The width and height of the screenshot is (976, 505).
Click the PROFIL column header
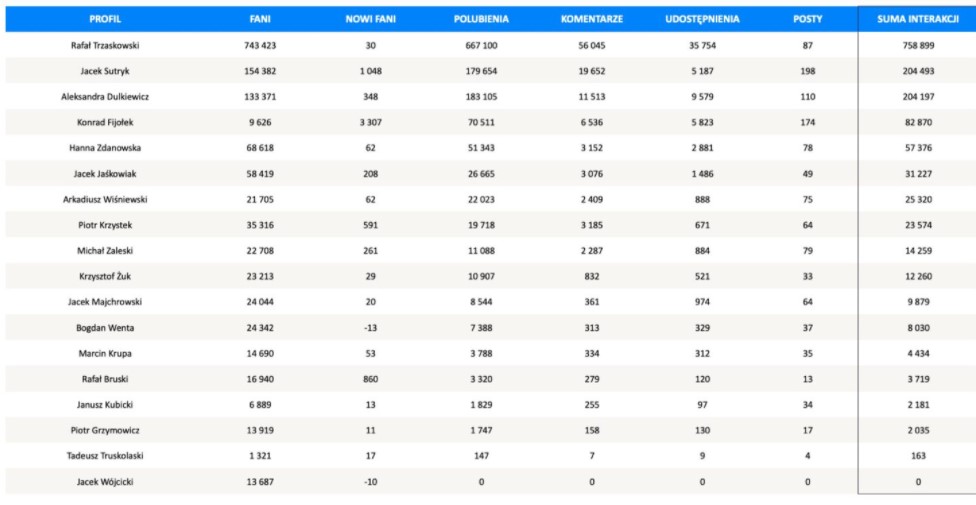coord(105,19)
